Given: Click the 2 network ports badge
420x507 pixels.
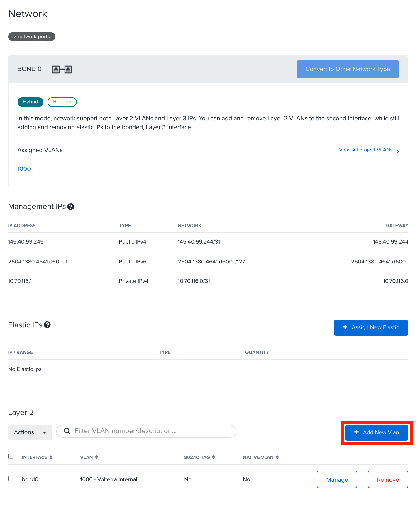Looking at the screenshot, I should [32, 37].
